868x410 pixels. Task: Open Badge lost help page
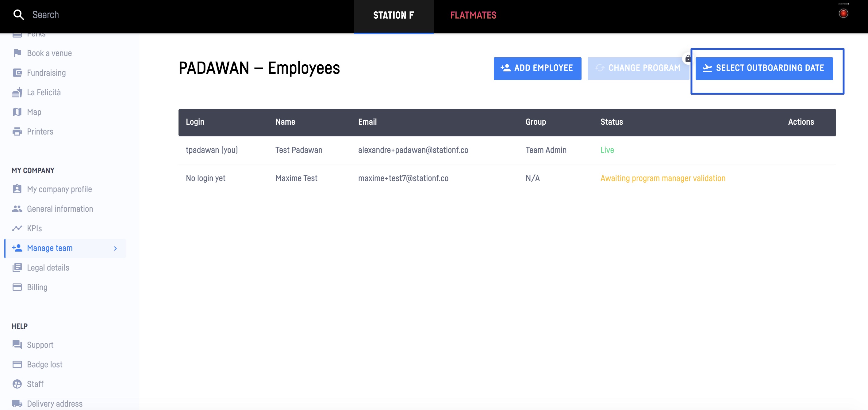tap(44, 364)
